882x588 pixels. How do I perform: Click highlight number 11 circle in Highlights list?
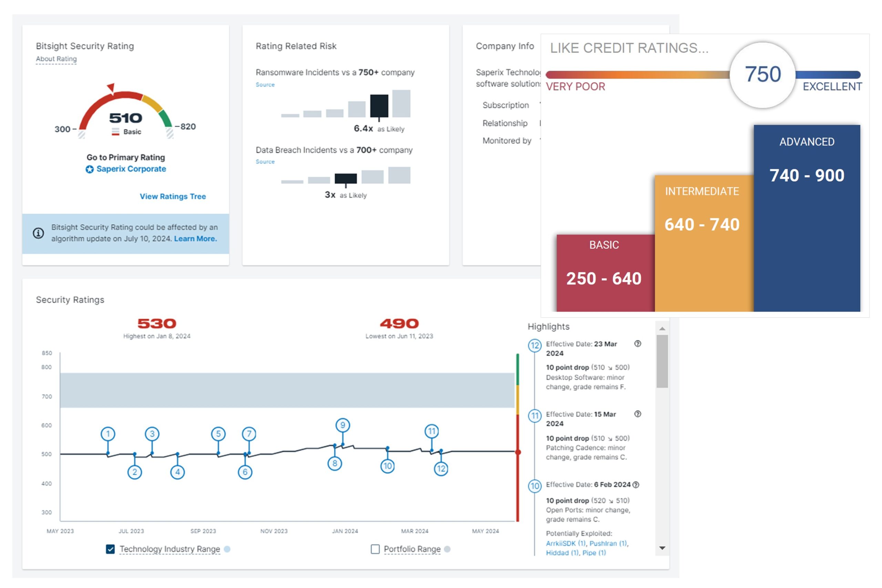tap(534, 415)
